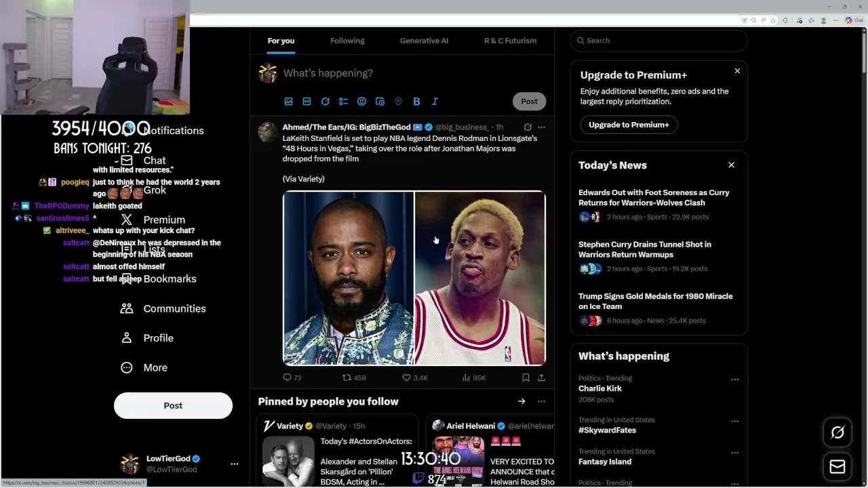Open options for Pinned by people section

pos(541,401)
